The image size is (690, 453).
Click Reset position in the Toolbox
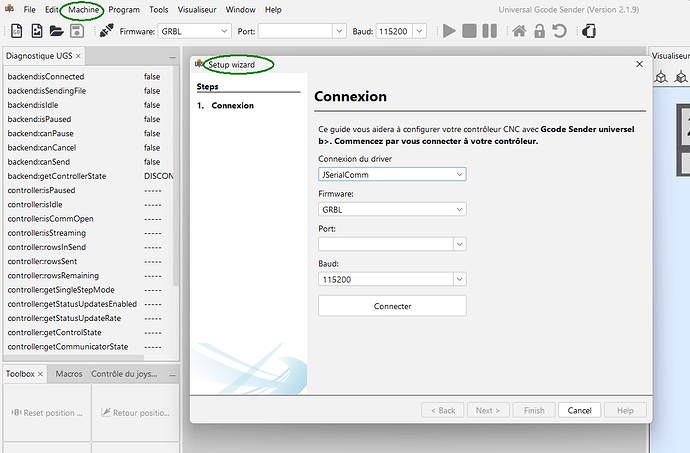(x=47, y=412)
